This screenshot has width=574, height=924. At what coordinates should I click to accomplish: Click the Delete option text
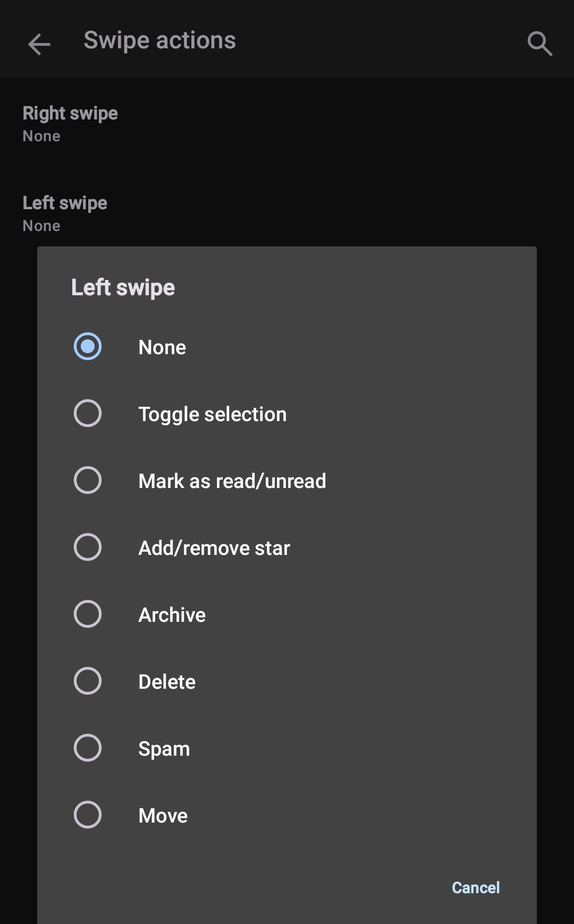point(167,682)
